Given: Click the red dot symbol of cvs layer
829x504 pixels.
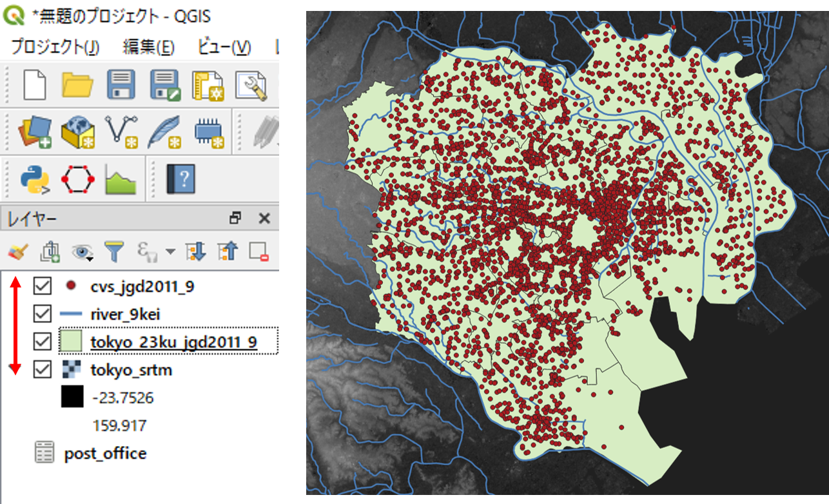Looking at the screenshot, I should point(70,286).
